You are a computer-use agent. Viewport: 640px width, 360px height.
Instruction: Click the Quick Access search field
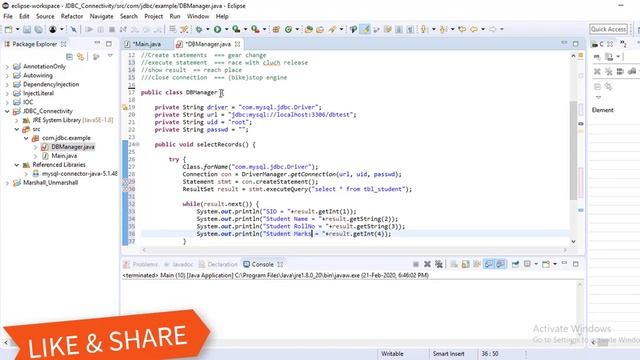click(x=608, y=29)
